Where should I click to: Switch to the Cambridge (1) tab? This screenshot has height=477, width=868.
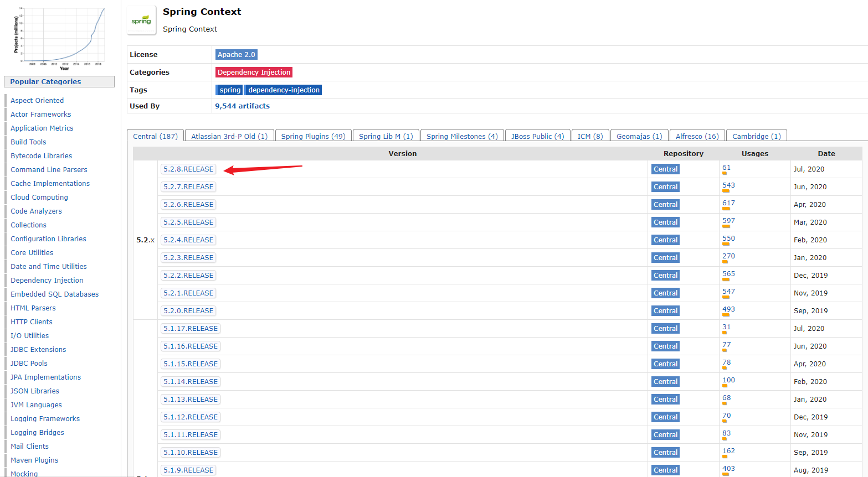click(x=757, y=136)
